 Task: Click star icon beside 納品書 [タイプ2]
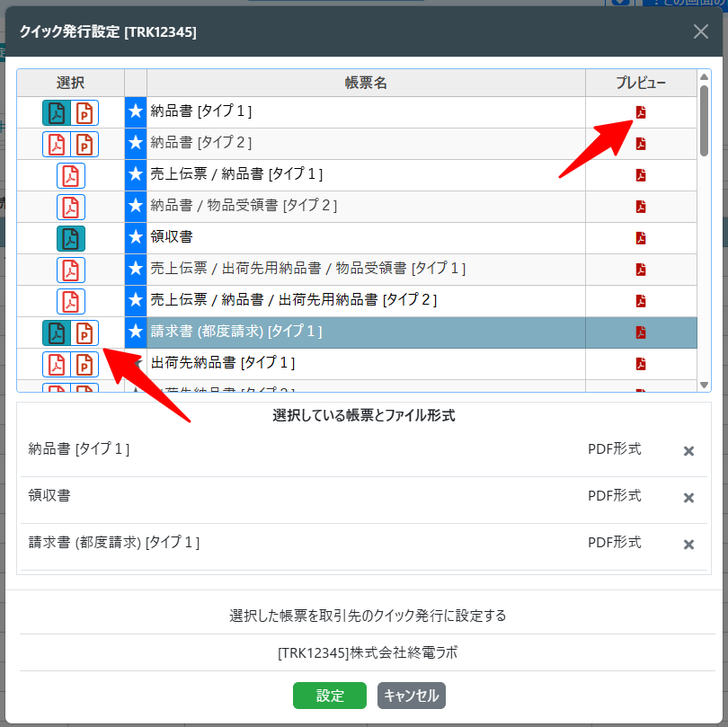136,143
